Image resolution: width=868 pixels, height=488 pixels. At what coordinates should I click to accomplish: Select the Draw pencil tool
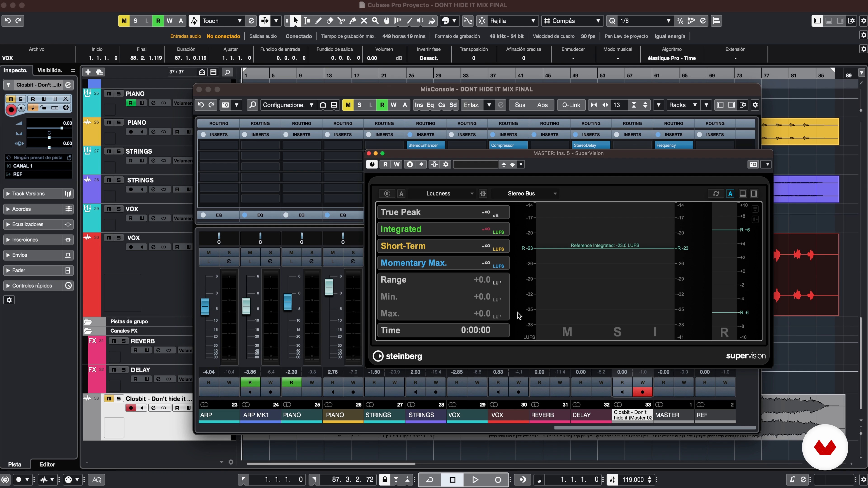tap(318, 21)
